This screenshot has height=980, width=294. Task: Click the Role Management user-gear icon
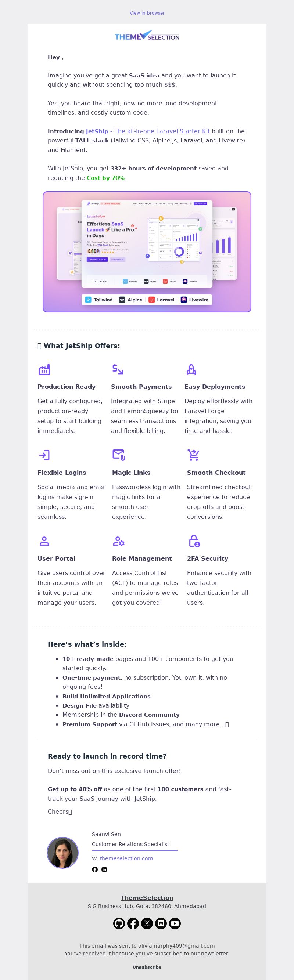[119, 541]
